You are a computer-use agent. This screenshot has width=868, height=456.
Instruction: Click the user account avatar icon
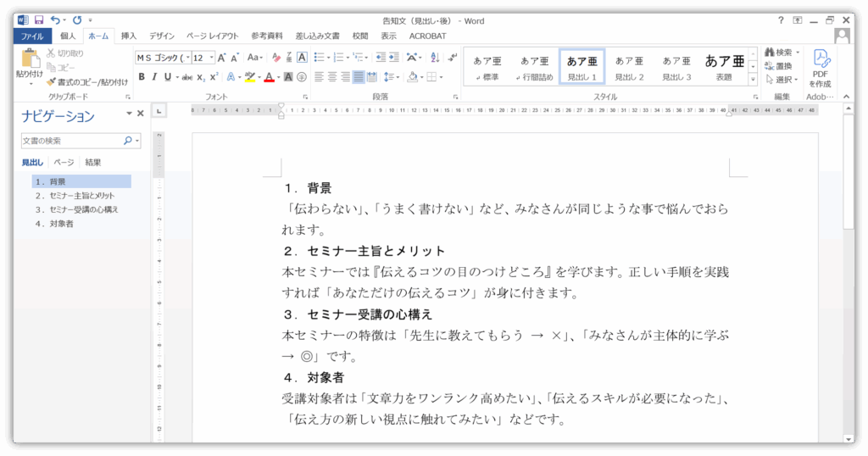coord(842,36)
